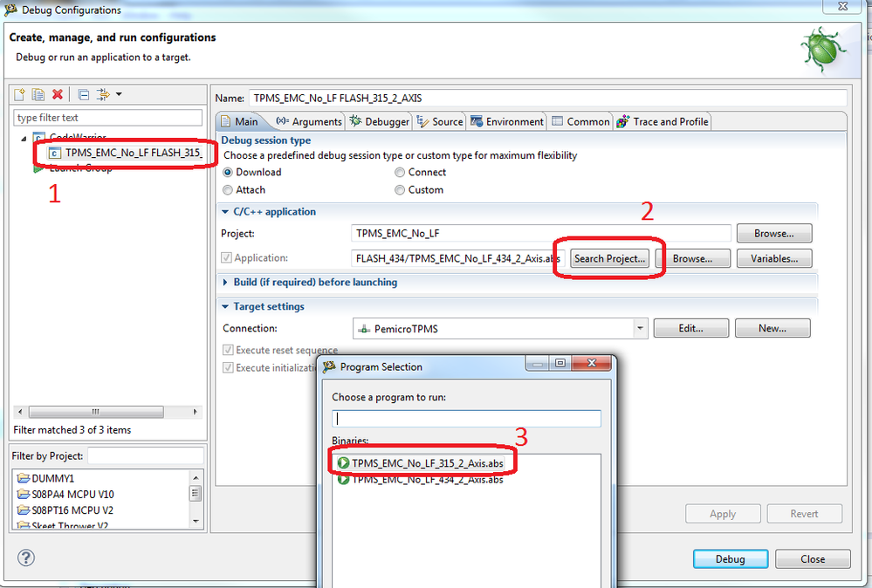The height and width of the screenshot is (588, 872).
Task: Click the type filter text box
Action: 108,118
